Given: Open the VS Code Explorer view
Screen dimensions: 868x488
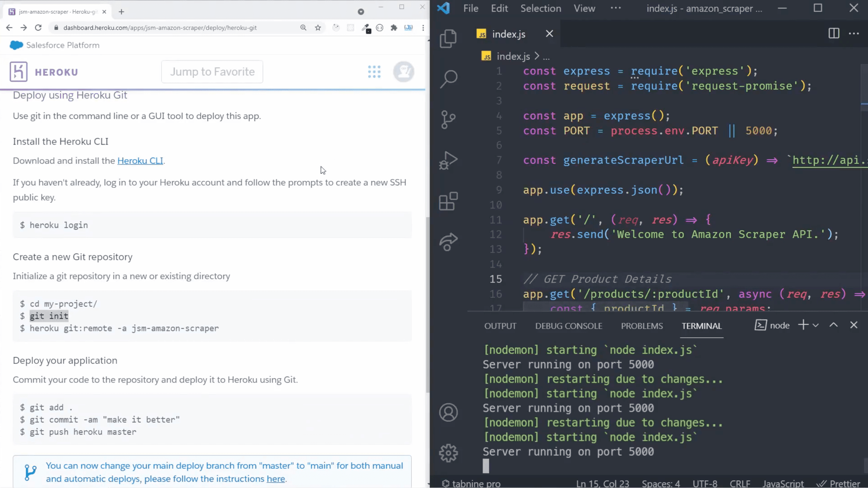Looking at the screenshot, I should click(448, 38).
